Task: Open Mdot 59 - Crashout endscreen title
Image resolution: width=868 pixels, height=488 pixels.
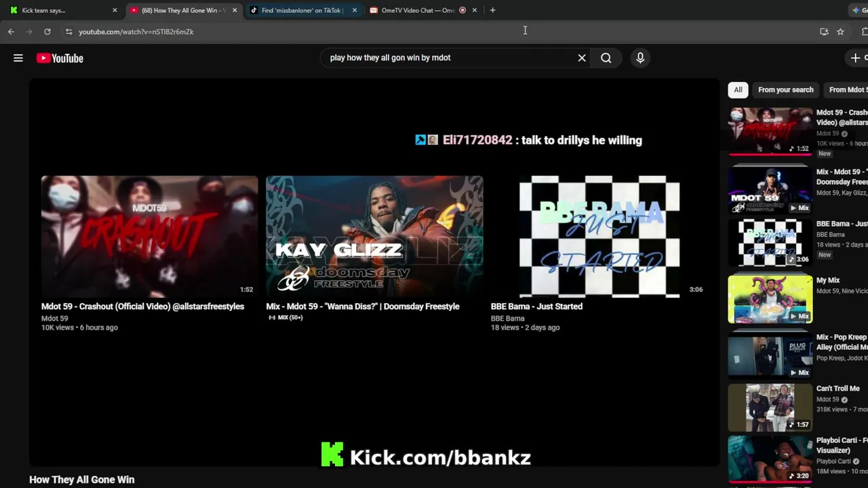Action: [x=142, y=306]
